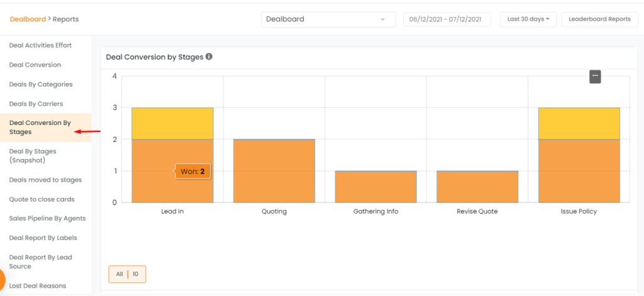Click the Reports breadcrumb text
Image resolution: width=644 pixels, height=296 pixels.
65,19
